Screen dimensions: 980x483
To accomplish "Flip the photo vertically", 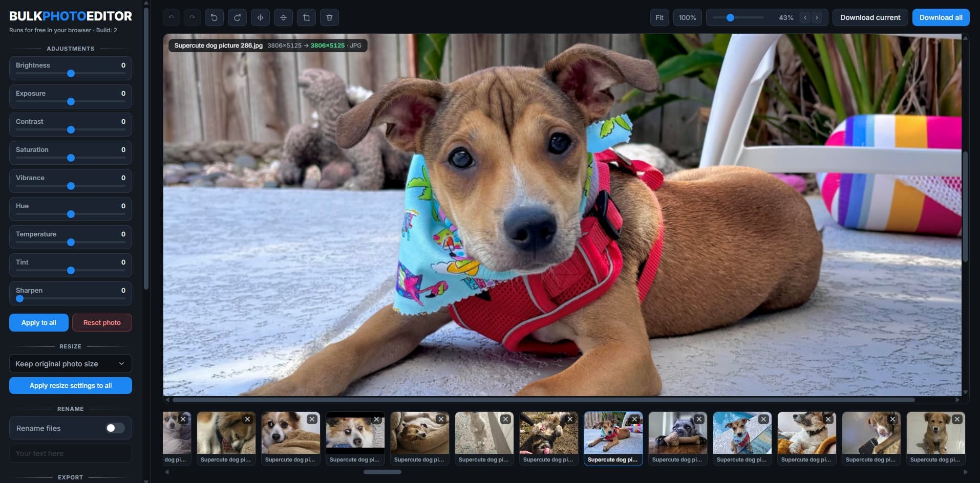I will 283,17.
